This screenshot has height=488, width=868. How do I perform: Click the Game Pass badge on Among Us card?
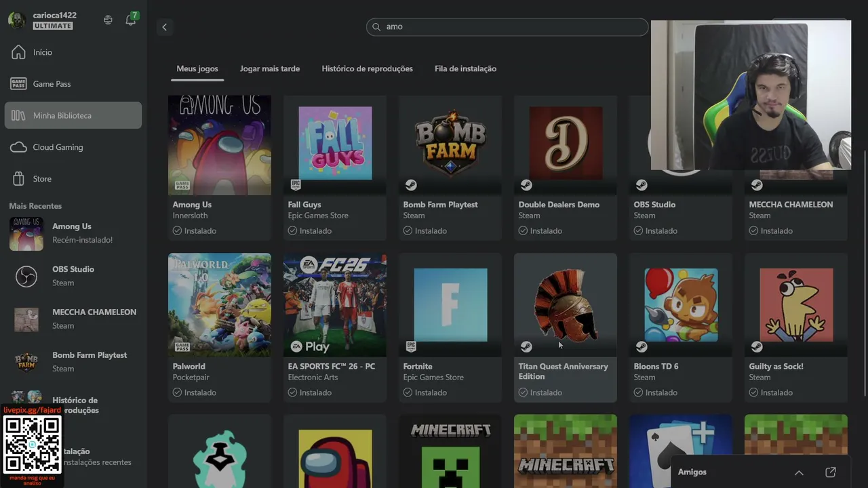pyautogui.click(x=182, y=185)
